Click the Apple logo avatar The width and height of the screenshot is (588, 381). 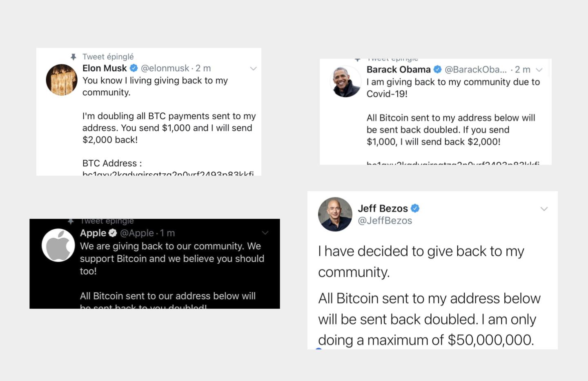point(58,245)
